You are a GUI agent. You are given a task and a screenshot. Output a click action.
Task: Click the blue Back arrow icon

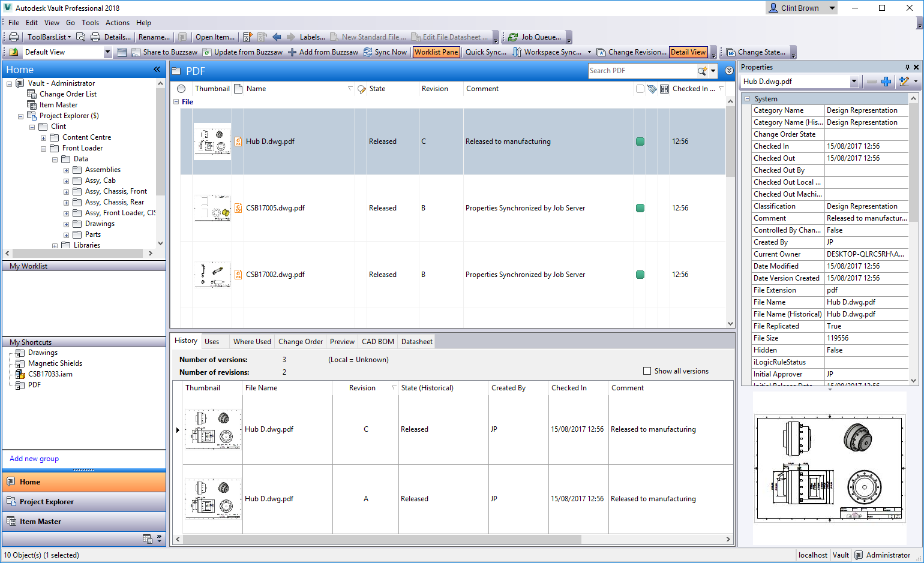[x=277, y=37]
